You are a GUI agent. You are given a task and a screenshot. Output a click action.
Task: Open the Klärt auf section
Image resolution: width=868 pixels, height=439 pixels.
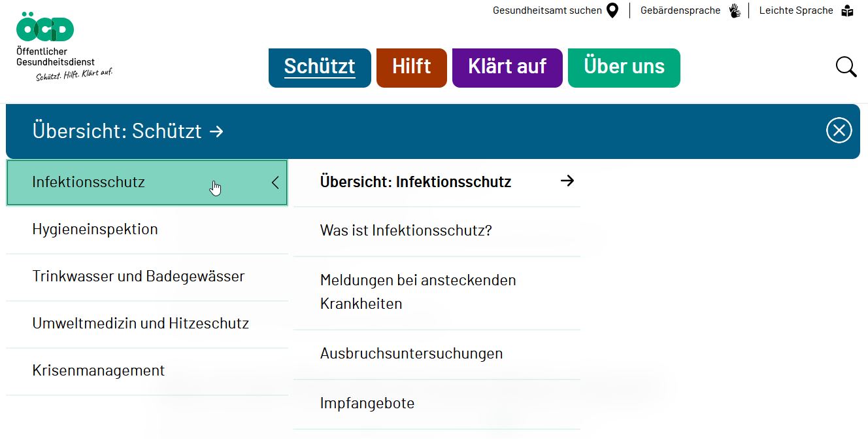(507, 66)
